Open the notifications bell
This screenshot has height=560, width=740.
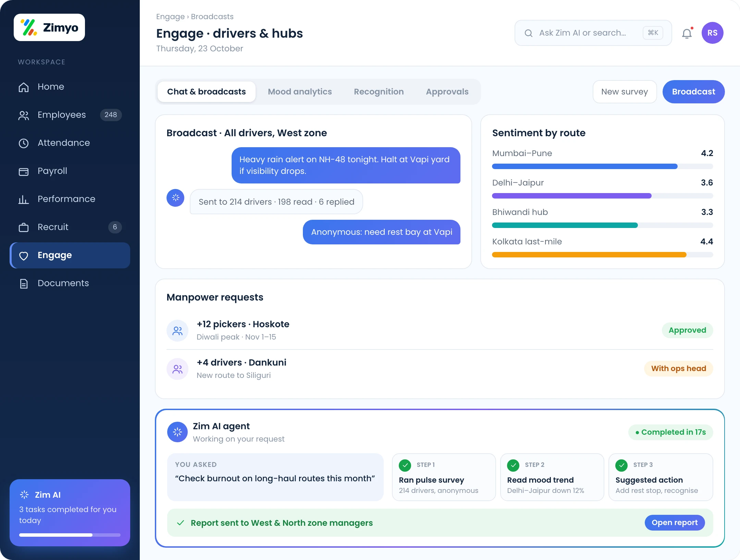(687, 33)
